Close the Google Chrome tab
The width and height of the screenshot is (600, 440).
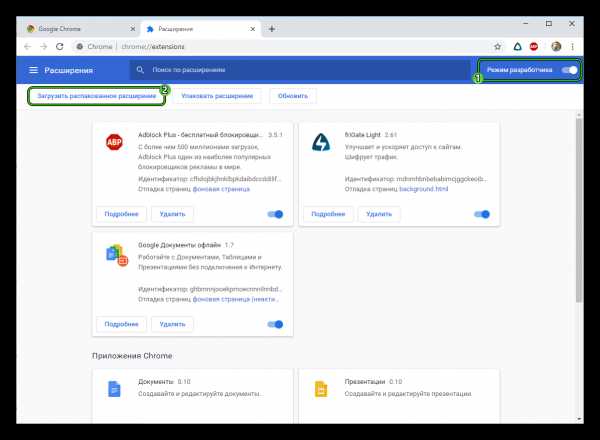(x=133, y=29)
